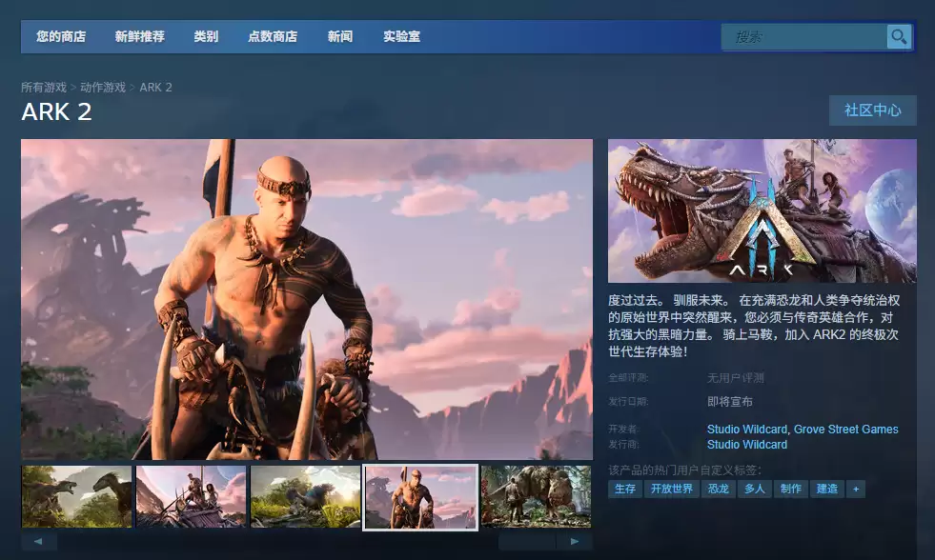Open the 实验室 page
The height and width of the screenshot is (560, 935).
(x=401, y=37)
